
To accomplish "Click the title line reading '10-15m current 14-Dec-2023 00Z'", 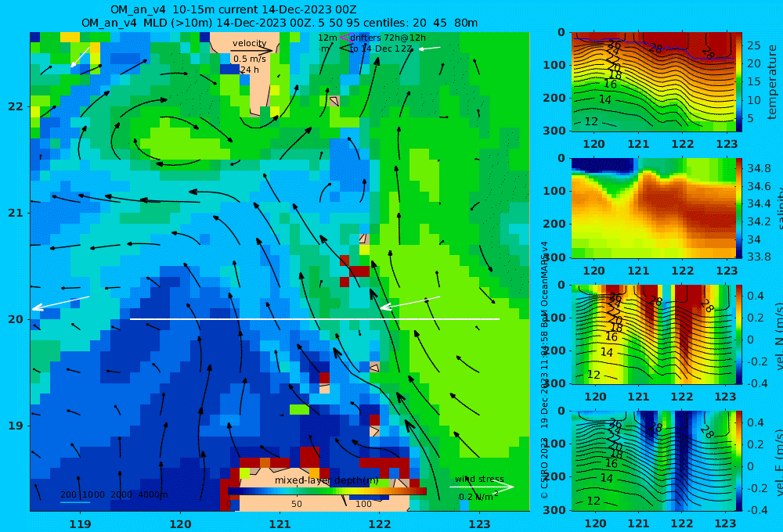I will [233, 9].
